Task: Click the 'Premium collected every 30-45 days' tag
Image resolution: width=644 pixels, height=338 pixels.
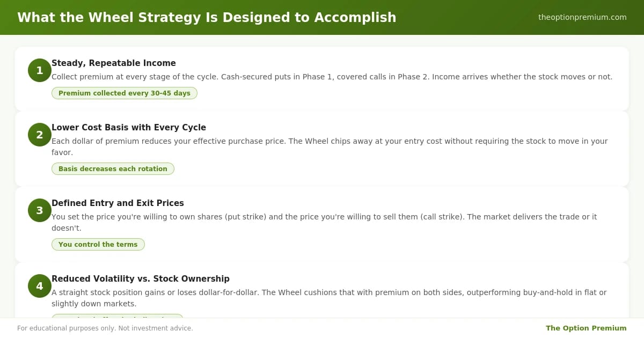Action: (125, 93)
